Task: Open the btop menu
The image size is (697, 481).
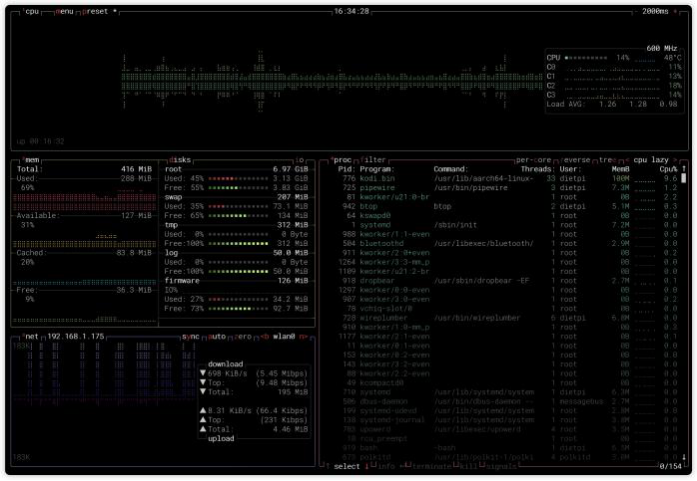Action: point(65,11)
